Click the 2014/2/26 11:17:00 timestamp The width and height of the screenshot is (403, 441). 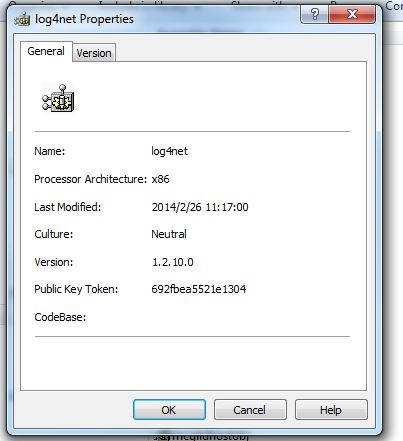(200, 207)
